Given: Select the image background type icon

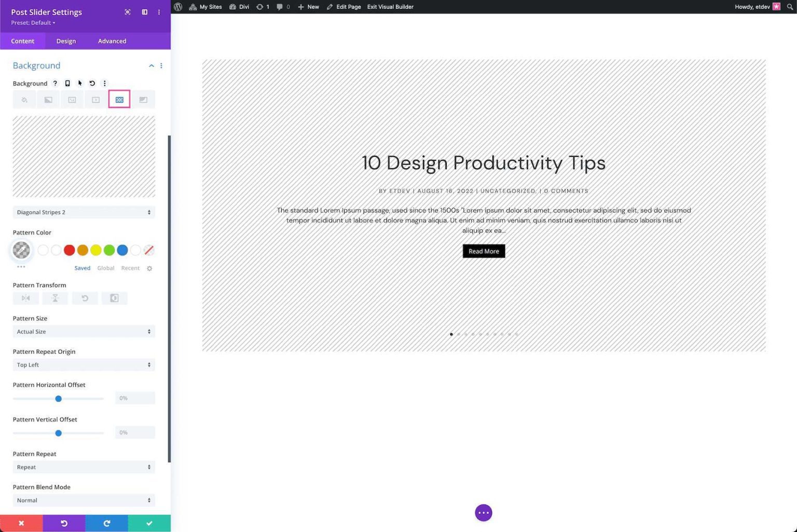Looking at the screenshot, I should click(x=72, y=99).
